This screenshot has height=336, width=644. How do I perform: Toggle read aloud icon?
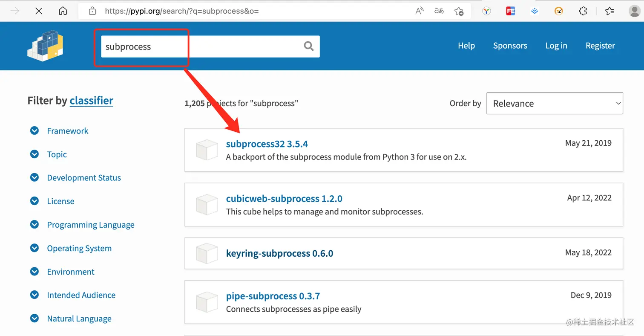coord(420,11)
